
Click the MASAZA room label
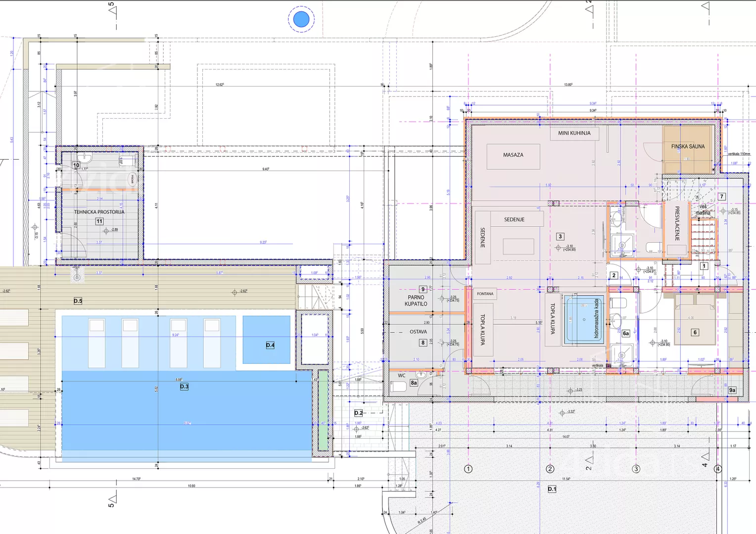pos(513,155)
